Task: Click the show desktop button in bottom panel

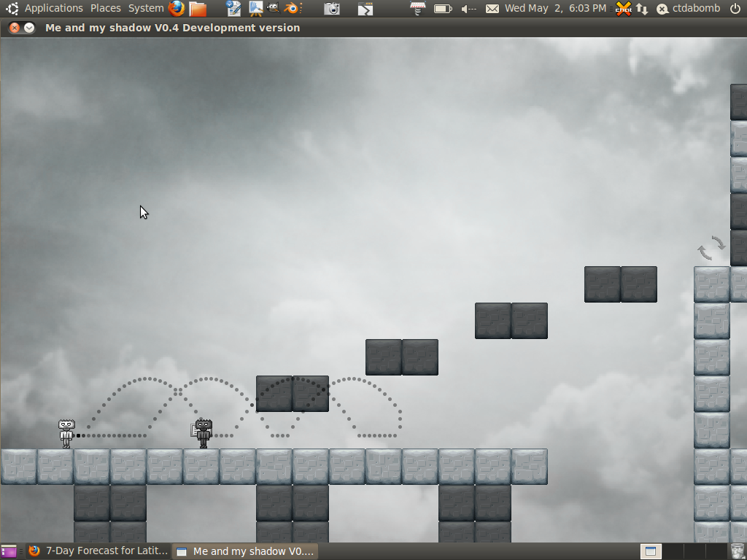Action: coord(9,551)
